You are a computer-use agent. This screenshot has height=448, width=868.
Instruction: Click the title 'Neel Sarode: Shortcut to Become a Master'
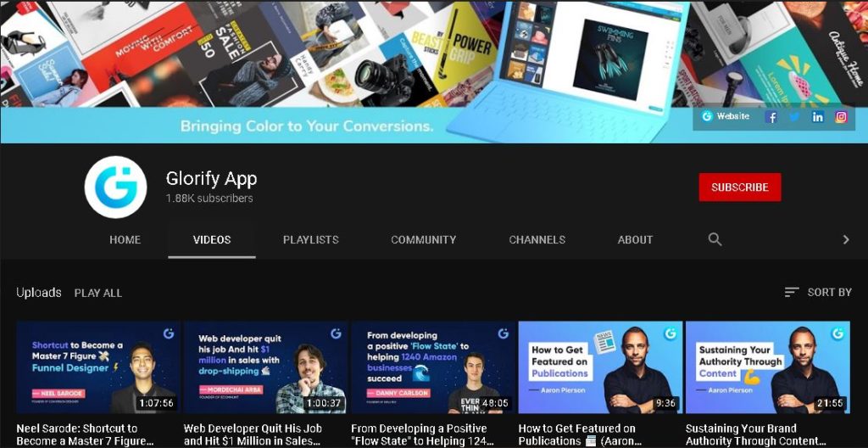point(85,435)
